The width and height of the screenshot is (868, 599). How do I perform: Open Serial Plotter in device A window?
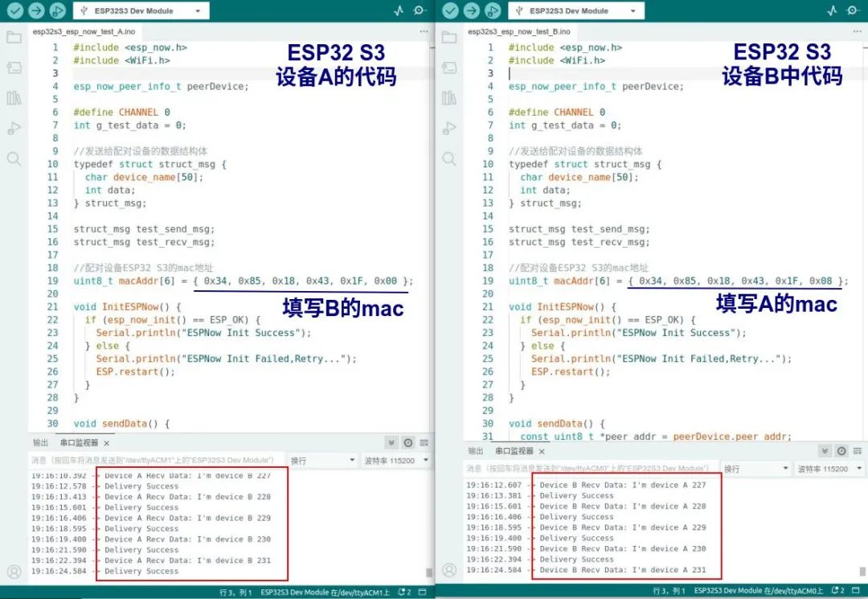tap(399, 10)
